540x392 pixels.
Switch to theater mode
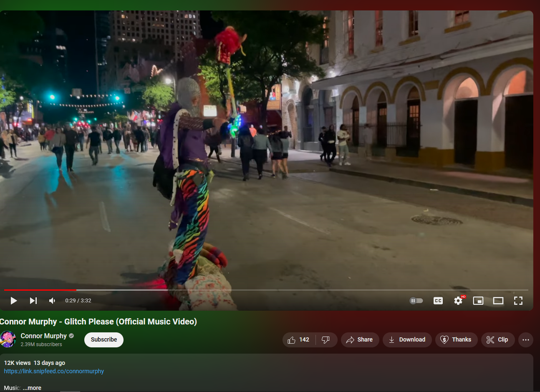coord(498,300)
